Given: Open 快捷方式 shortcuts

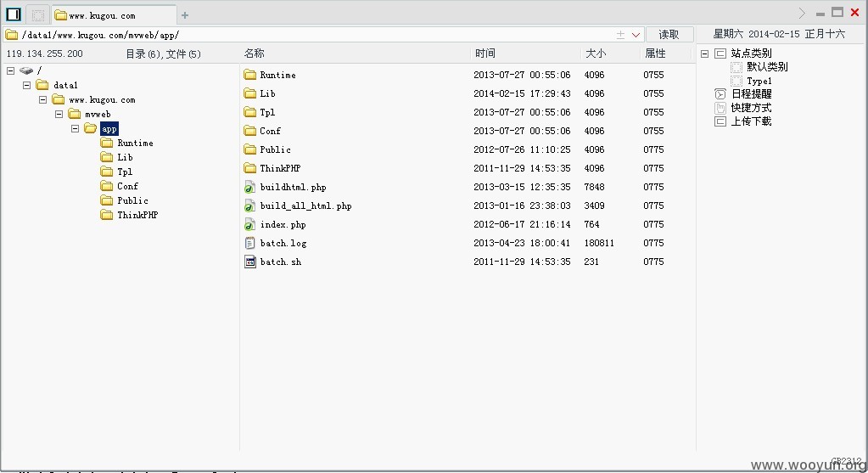Looking at the screenshot, I should (751, 108).
